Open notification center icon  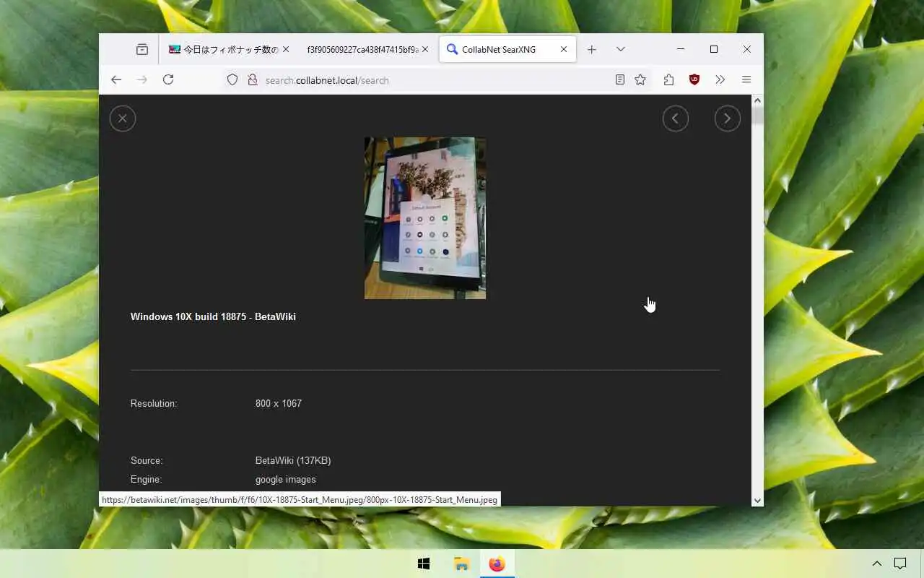(900, 564)
